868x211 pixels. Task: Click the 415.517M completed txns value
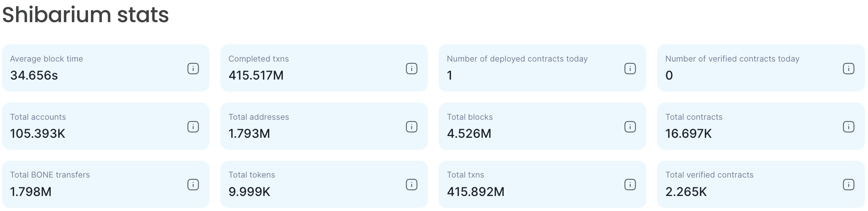(x=256, y=75)
